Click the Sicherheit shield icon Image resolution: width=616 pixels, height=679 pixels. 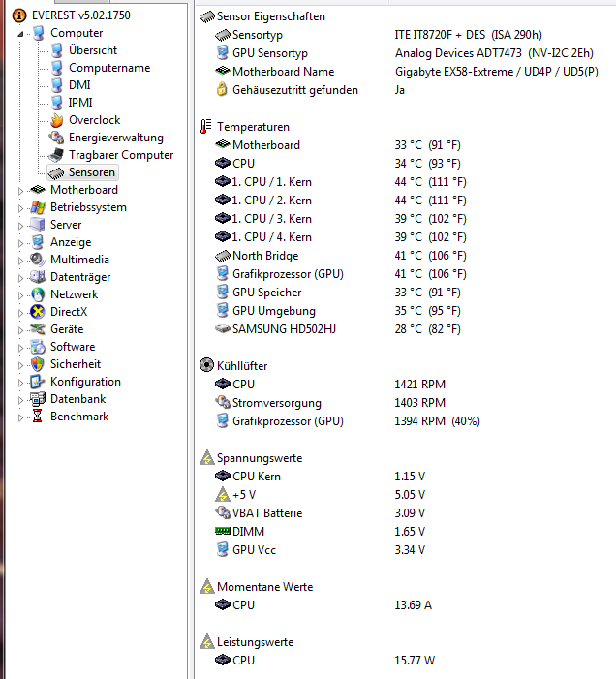38,364
